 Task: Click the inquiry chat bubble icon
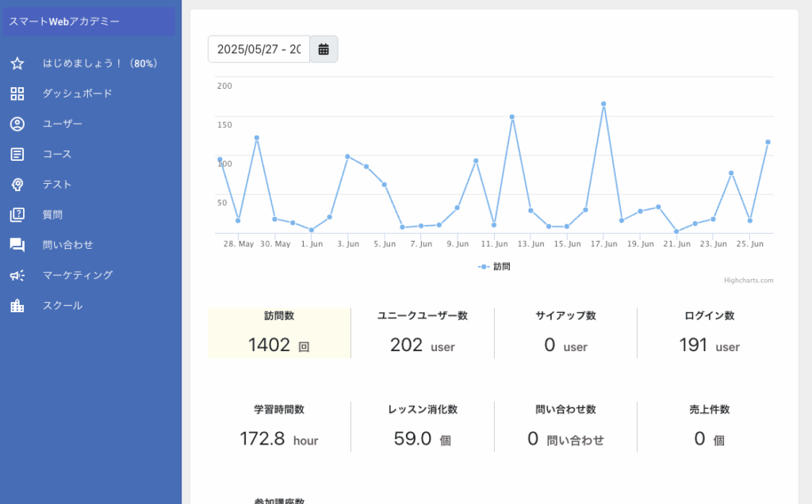pyautogui.click(x=17, y=246)
